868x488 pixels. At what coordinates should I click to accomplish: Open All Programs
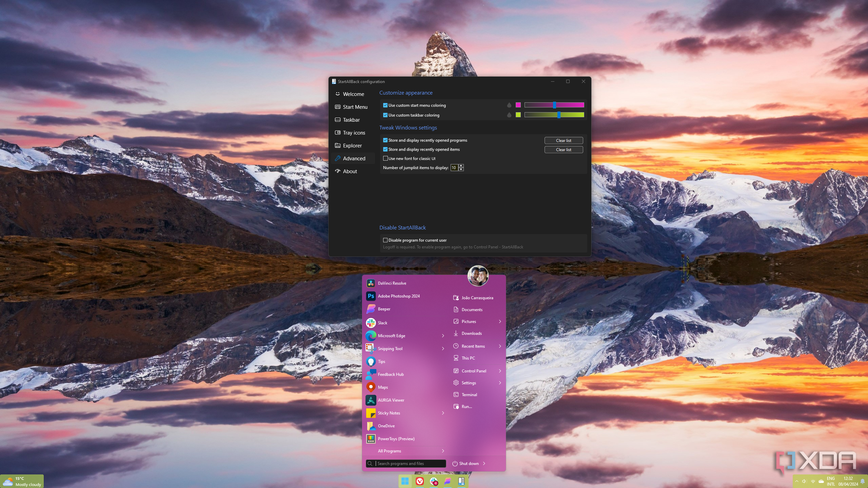click(389, 451)
